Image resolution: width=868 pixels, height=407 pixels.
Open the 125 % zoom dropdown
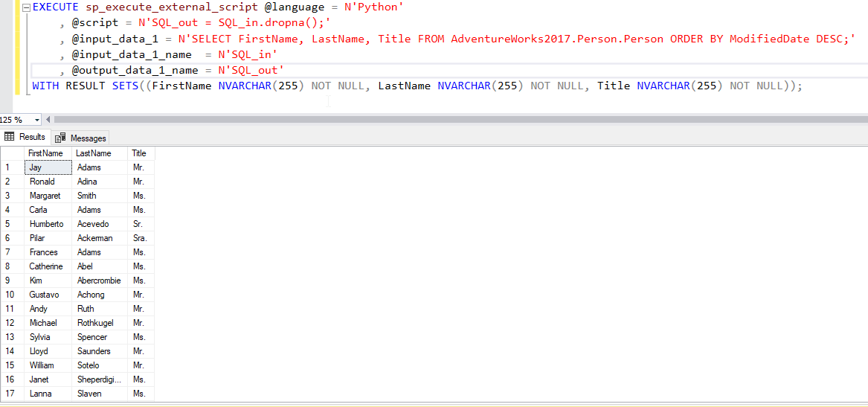click(x=37, y=120)
